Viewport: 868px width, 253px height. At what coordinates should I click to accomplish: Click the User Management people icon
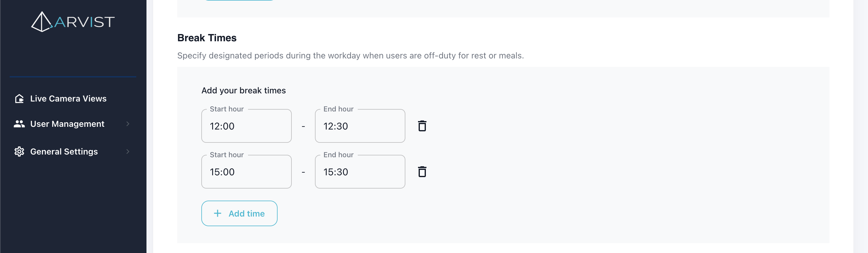point(19,124)
